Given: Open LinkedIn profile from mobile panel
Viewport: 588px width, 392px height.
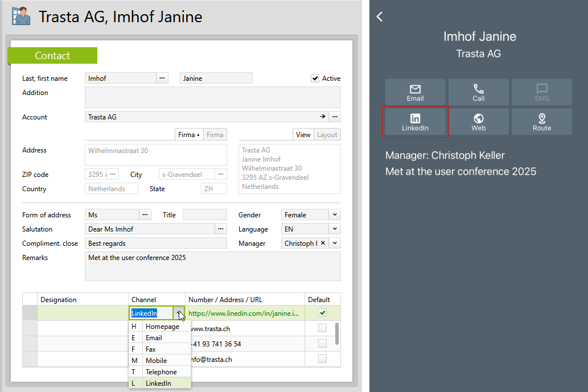Looking at the screenshot, I should (415, 122).
